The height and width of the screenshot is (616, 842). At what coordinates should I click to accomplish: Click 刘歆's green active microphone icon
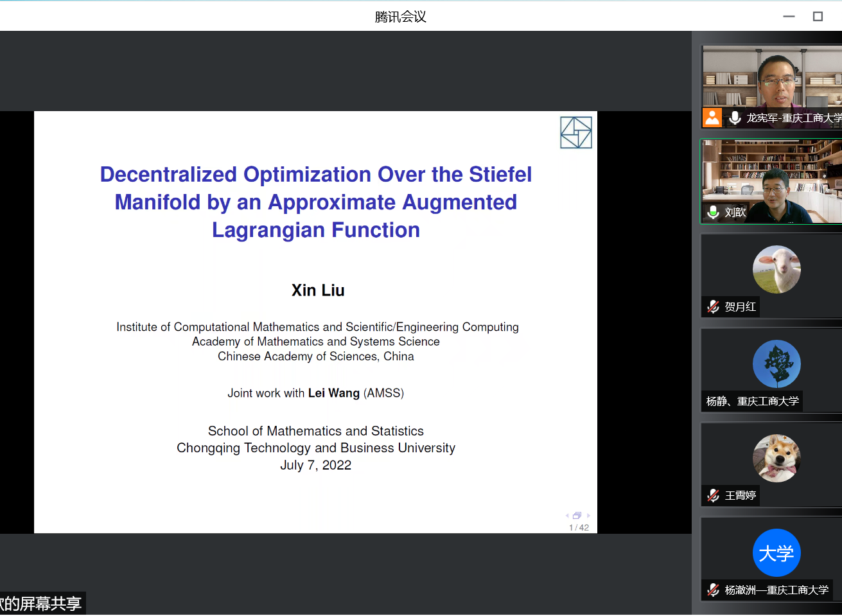(x=713, y=212)
